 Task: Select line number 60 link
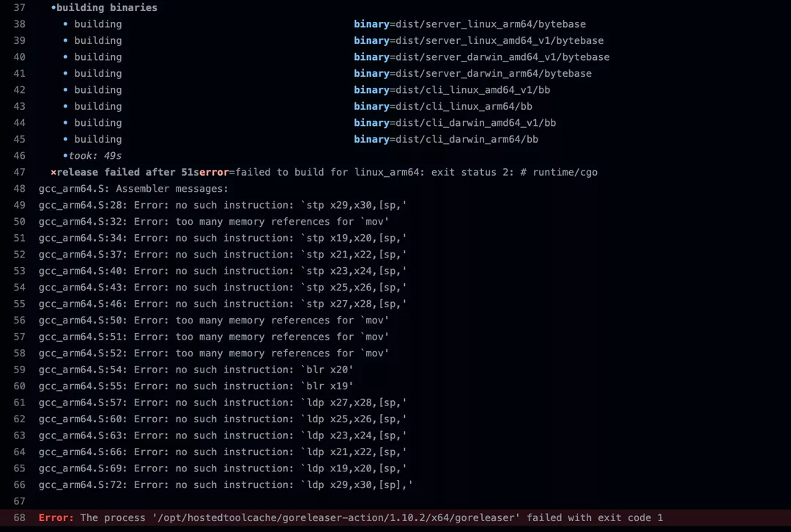(x=19, y=386)
